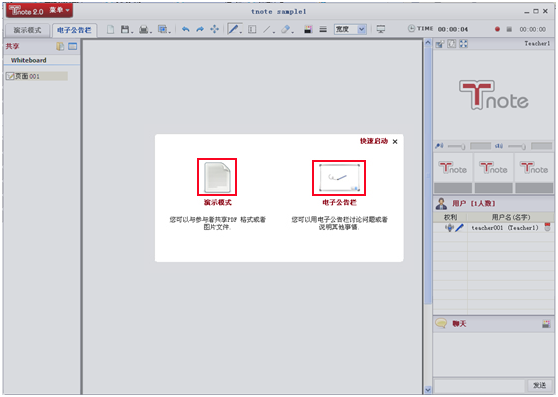This screenshot has height=397, width=558.
Task: Click the printer icon in toolbar
Action: (143, 29)
